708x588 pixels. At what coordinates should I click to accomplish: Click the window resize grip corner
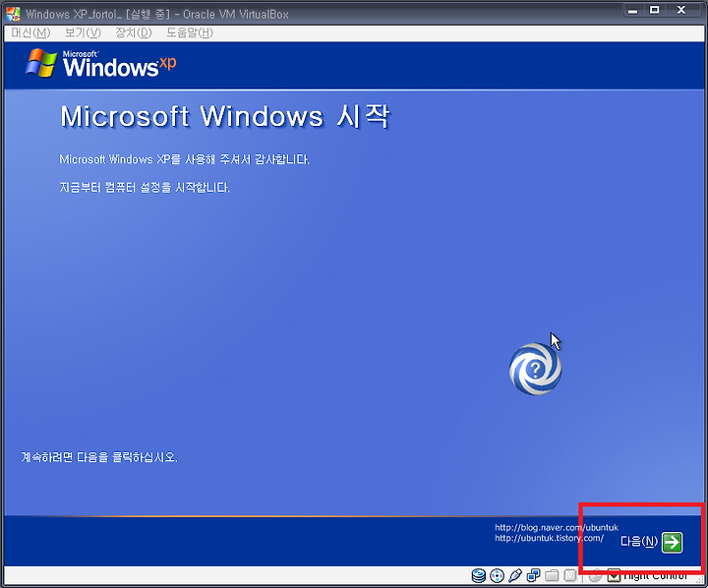701,579
